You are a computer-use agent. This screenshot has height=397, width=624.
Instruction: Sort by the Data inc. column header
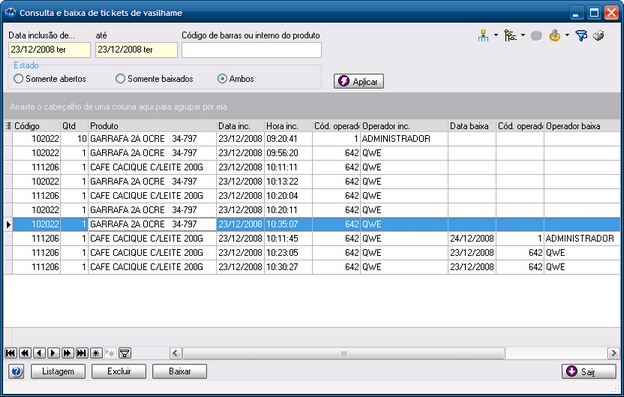coord(241,126)
